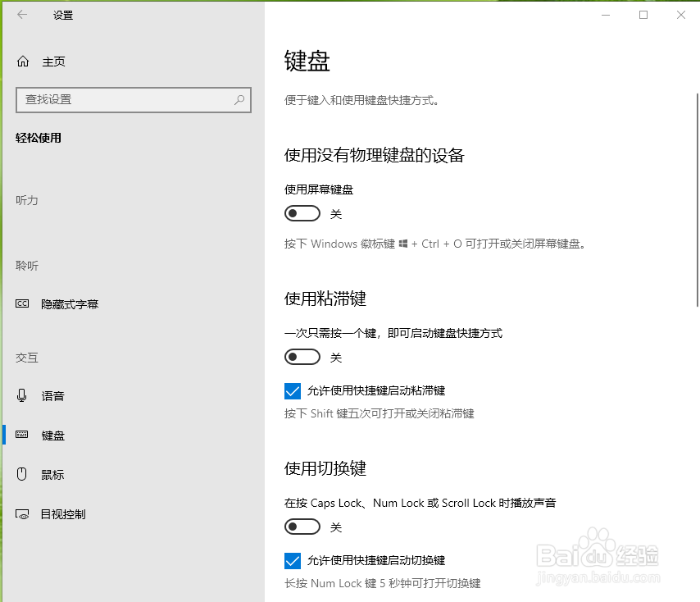Enable the 使用切换键 toggle

[302, 527]
